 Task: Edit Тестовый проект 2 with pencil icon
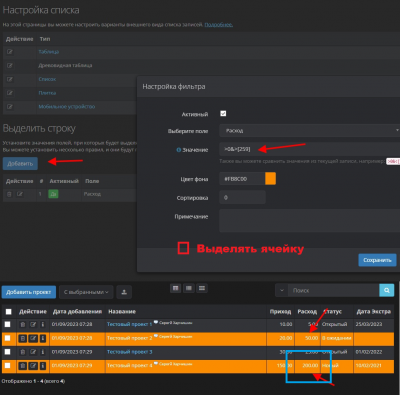point(33,338)
